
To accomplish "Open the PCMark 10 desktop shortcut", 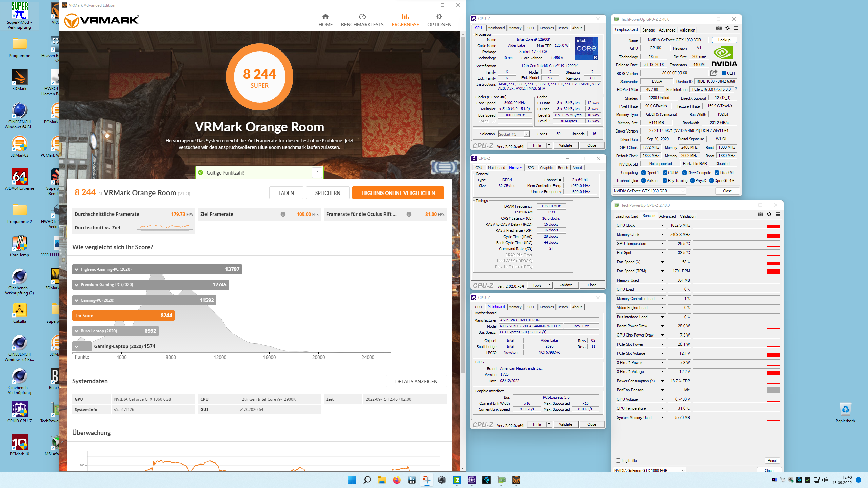I will (x=19, y=445).
